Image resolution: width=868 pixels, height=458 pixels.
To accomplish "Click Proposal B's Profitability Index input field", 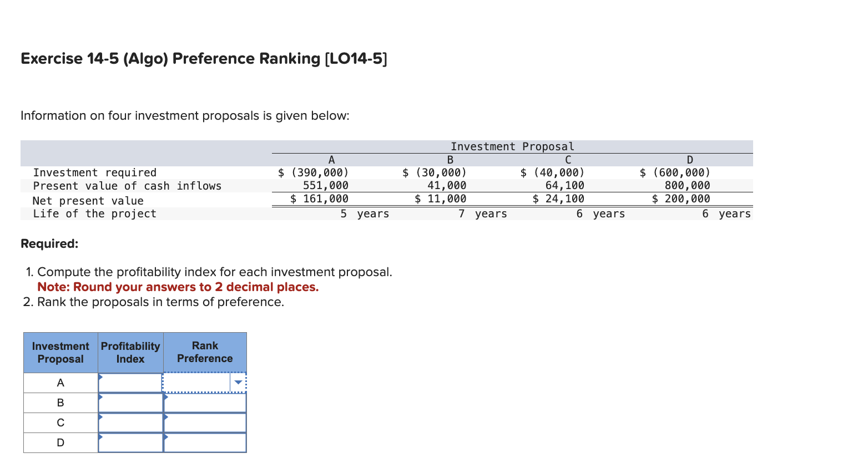I will click(130, 403).
